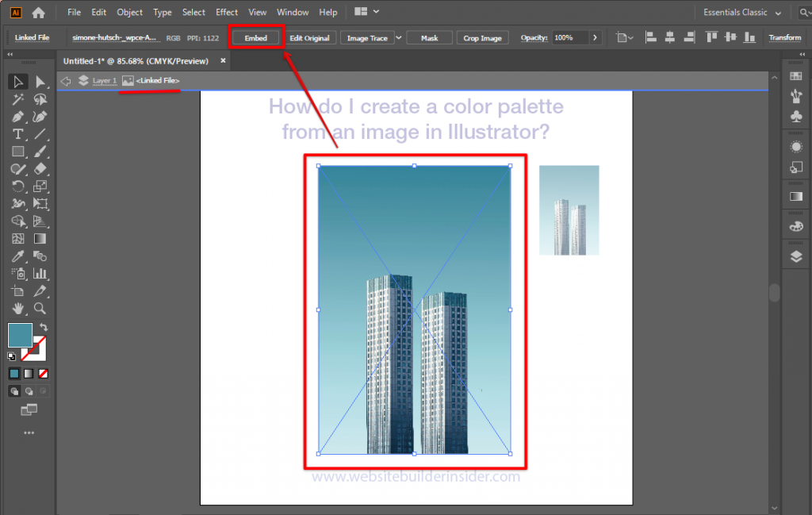The height and width of the screenshot is (515, 812).
Task: Open the Object menu
Action: click(129, 12)
